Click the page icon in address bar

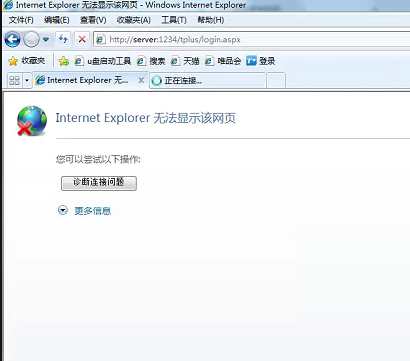(100, 40)
